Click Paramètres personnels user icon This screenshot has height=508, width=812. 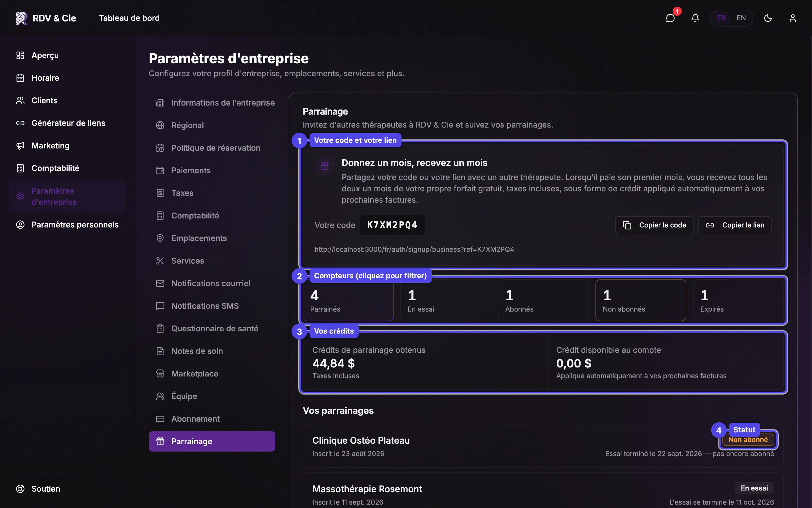pos(20,225)
